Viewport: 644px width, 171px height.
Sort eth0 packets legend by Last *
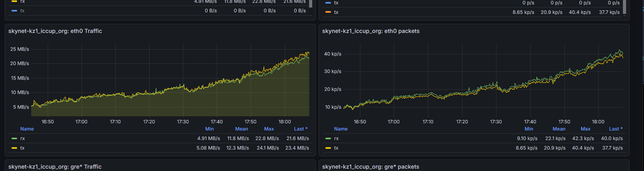pos(616,129)
